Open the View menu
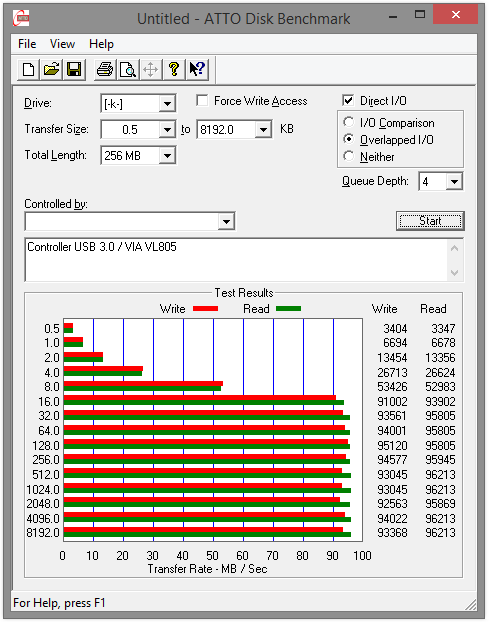The height and width of the screenshot is (622, 491). [62, 44]
